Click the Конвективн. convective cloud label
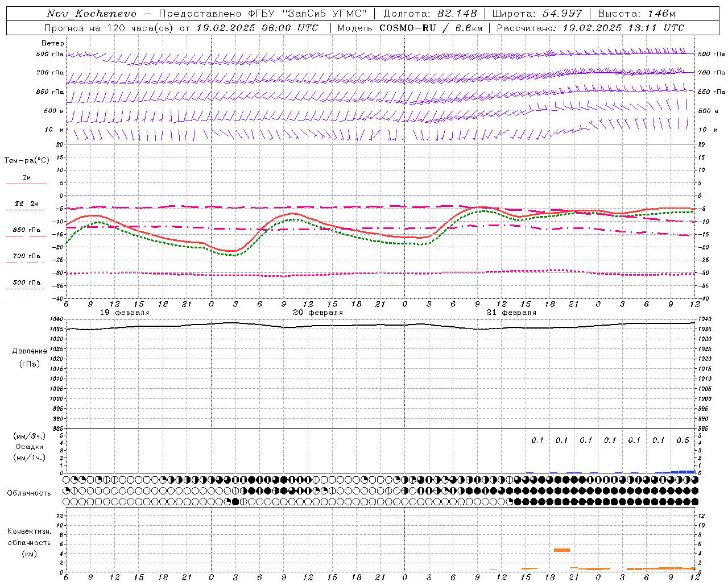 point(30,531)
